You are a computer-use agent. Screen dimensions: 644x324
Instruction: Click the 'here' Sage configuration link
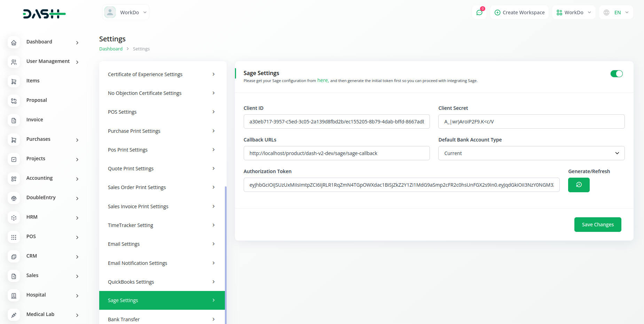(322, 80)
